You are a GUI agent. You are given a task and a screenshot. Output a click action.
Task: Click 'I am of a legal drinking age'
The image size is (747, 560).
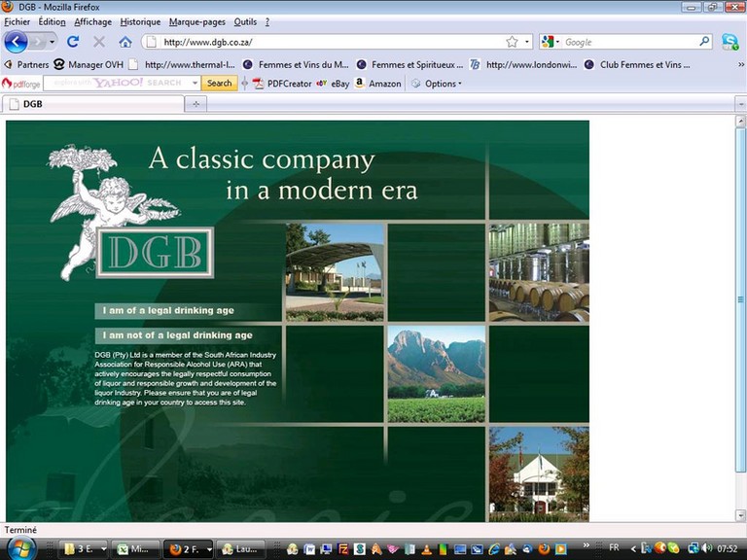[x=169, y=311]
